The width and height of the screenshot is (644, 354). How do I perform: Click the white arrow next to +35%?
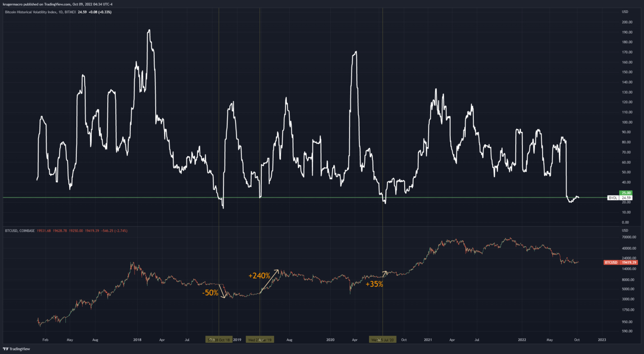coord(384,274)
